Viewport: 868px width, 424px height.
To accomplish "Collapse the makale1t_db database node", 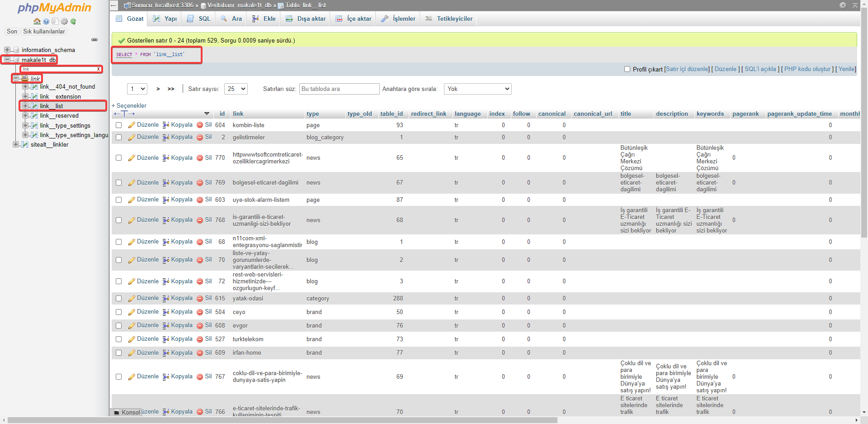I will 7,59.
